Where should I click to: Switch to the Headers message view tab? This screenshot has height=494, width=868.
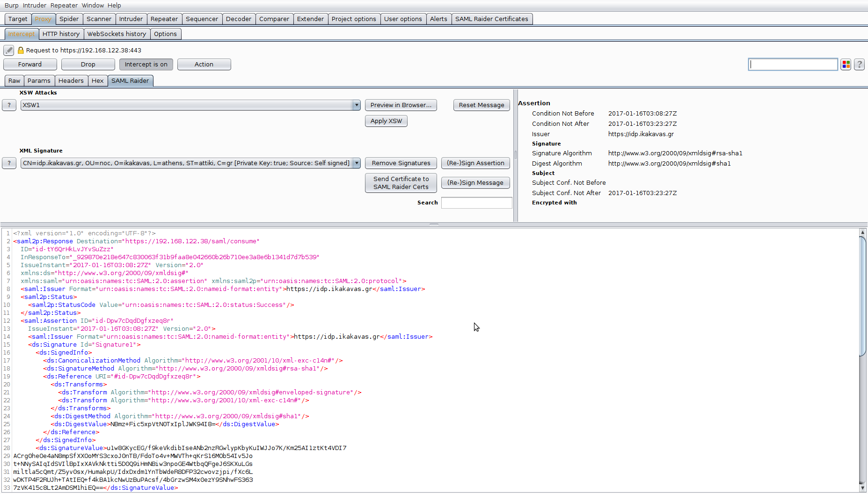[x=71, y=81]
